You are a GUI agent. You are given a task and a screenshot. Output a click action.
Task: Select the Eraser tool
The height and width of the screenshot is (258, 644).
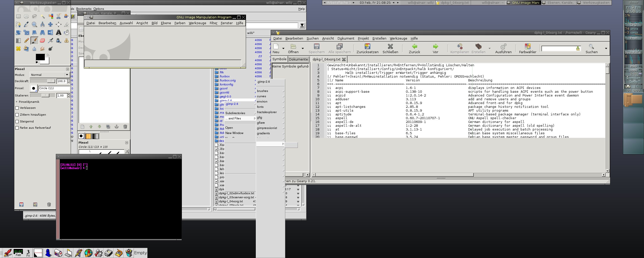43,41
